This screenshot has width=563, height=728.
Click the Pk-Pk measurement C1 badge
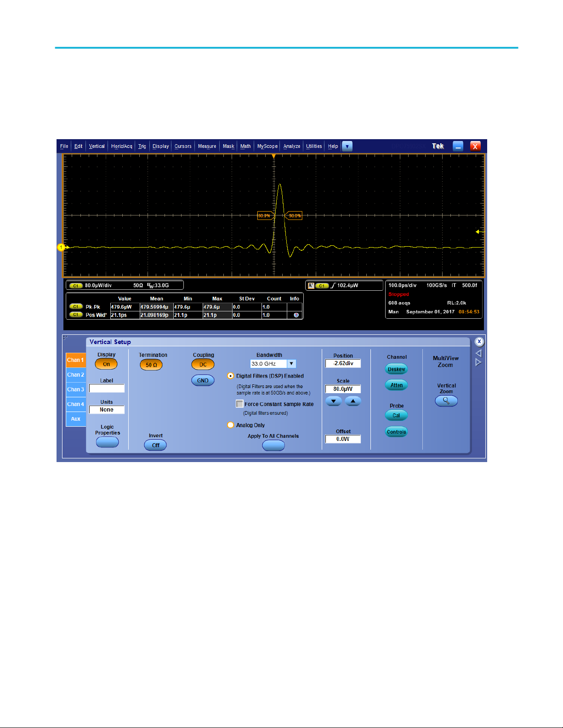point(75,307)
